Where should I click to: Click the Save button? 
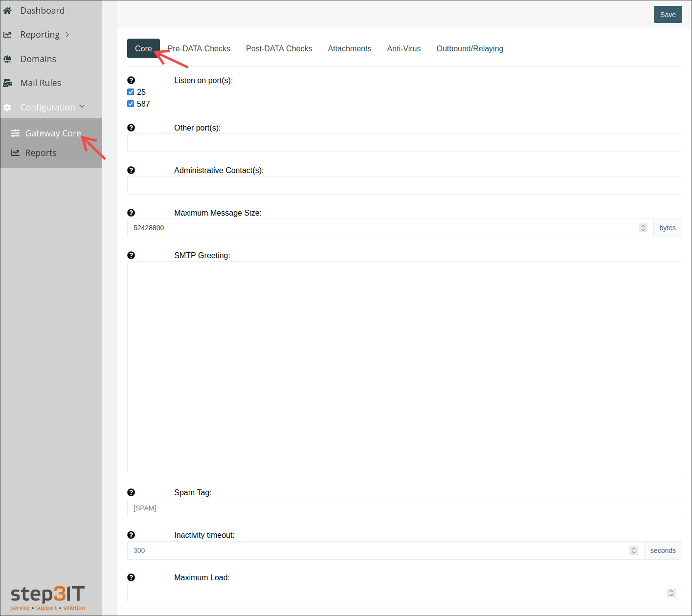tap(668, 14)
